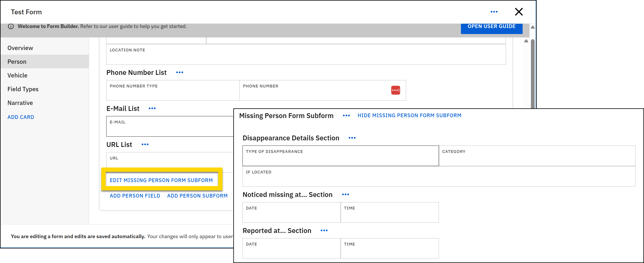The image size is (644, 263).
Task: Click the Add Card link
Action: [21, 117]
